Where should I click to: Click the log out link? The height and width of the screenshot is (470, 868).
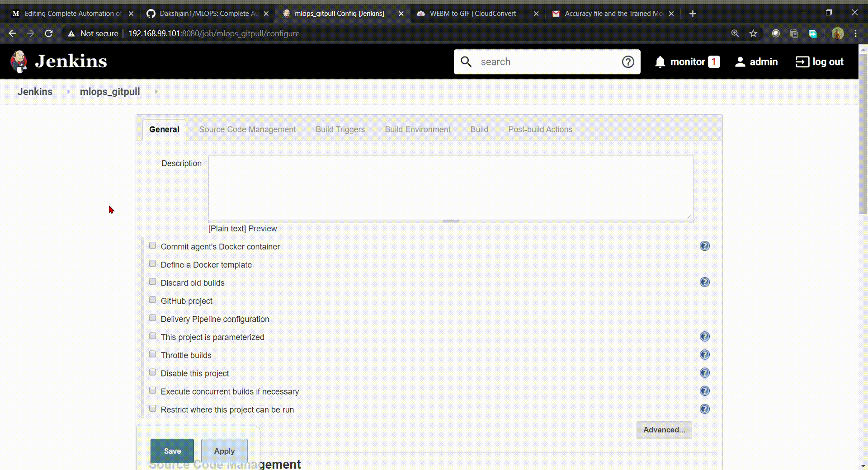tap(820, 62)
